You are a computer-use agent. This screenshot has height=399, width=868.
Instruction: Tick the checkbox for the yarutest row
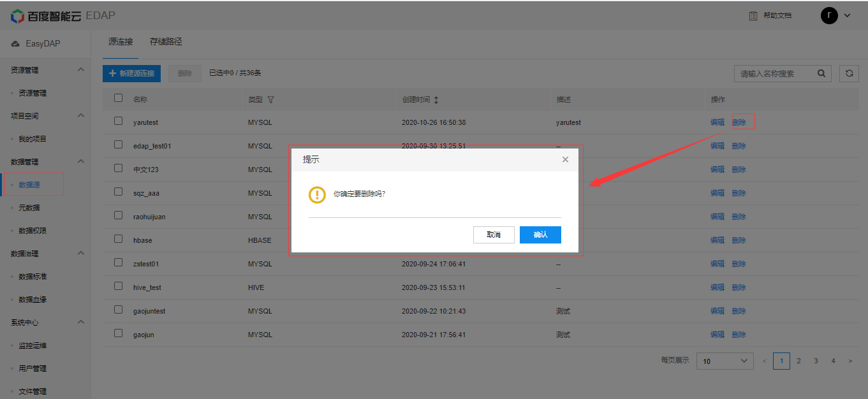[x=118, y=121]
